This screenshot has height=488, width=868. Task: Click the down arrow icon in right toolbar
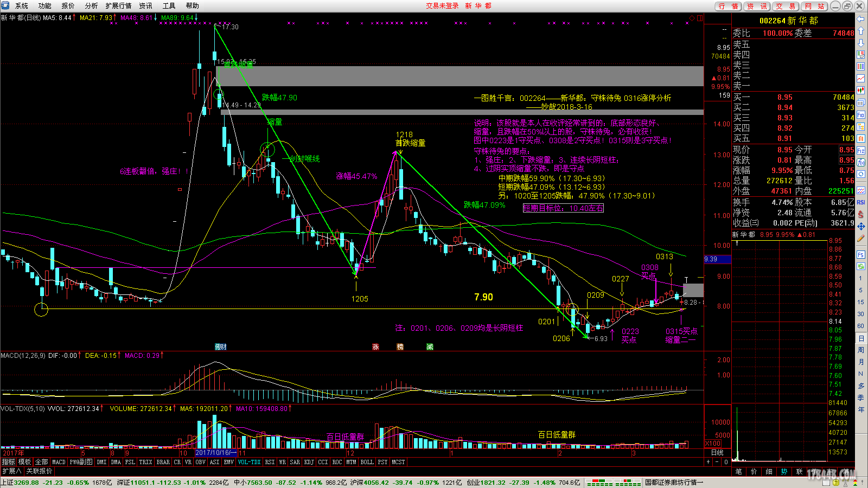[x=861, y=42]
